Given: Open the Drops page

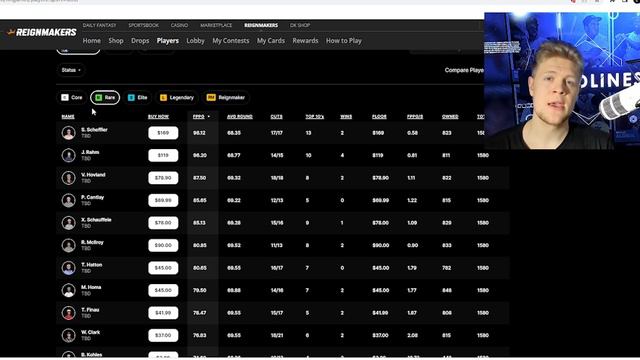Looking at the screenshot, I should click(140, 41).
